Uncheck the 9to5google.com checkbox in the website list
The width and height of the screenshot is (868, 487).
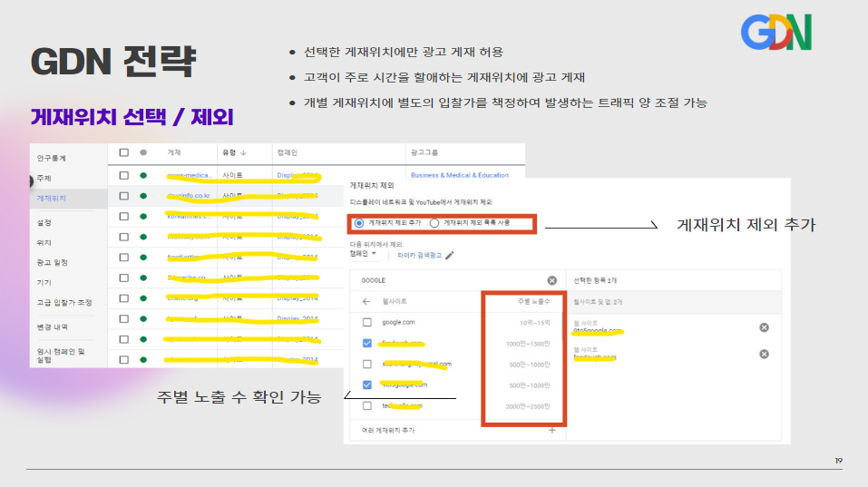[367, 385]
